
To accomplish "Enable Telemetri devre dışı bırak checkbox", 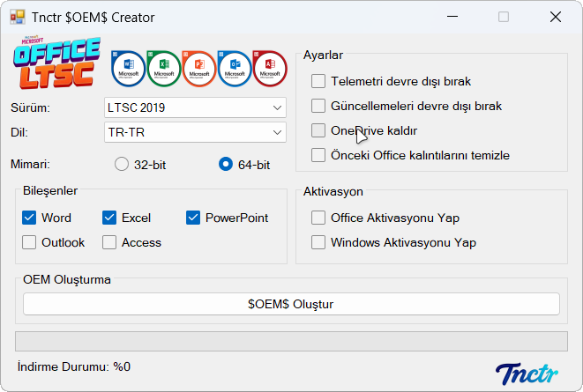I will (318, 81).
